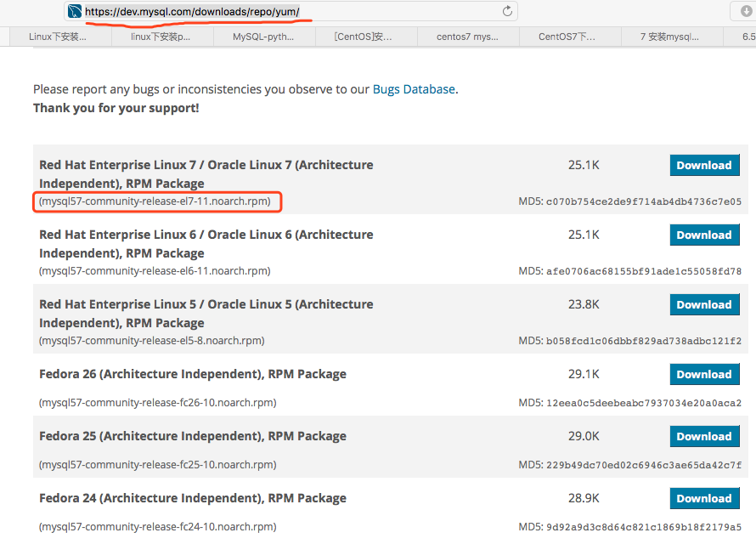Download Red Hat Enterprise Linux 6 package
756x544 pixels.
point(704,235)
